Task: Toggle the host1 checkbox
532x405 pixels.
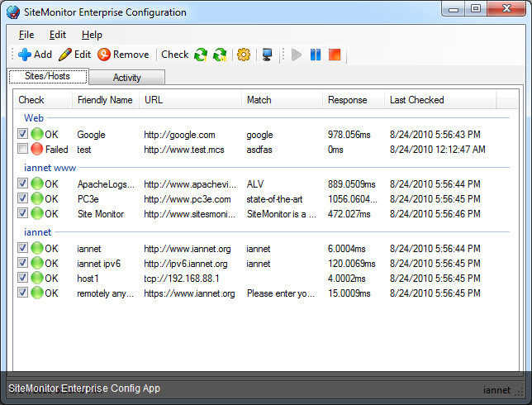Action: [x=22, y=279]
